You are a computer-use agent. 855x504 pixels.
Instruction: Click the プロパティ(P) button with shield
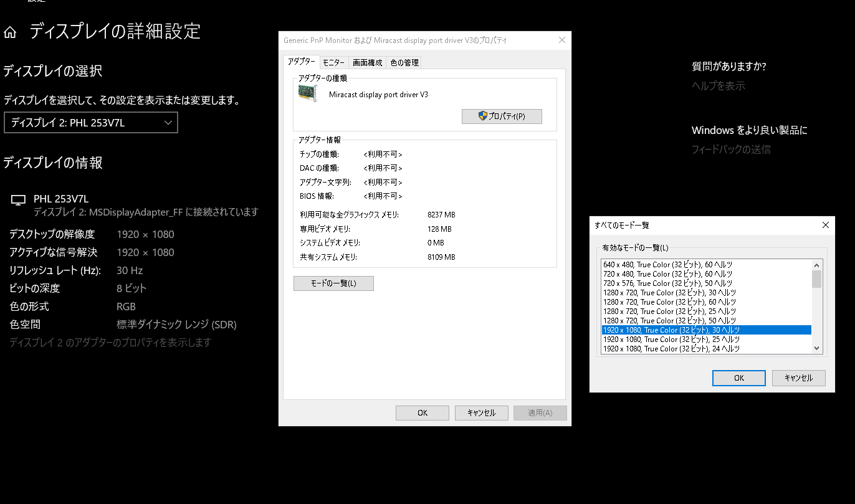(502, 116)
